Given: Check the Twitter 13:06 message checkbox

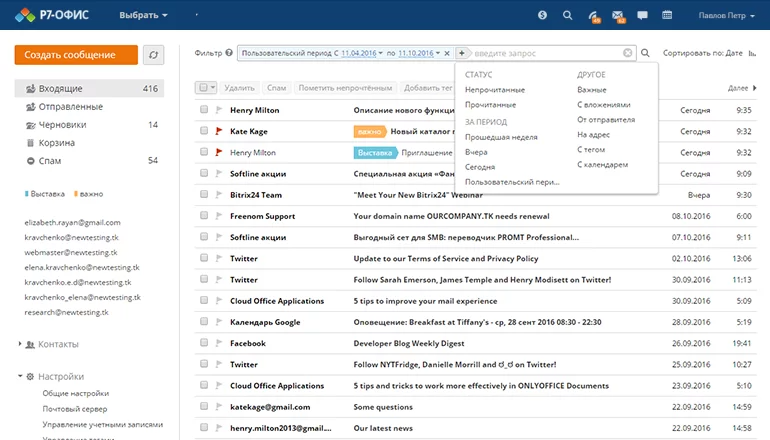Looking at the screenshot, I should click(204, 258).
